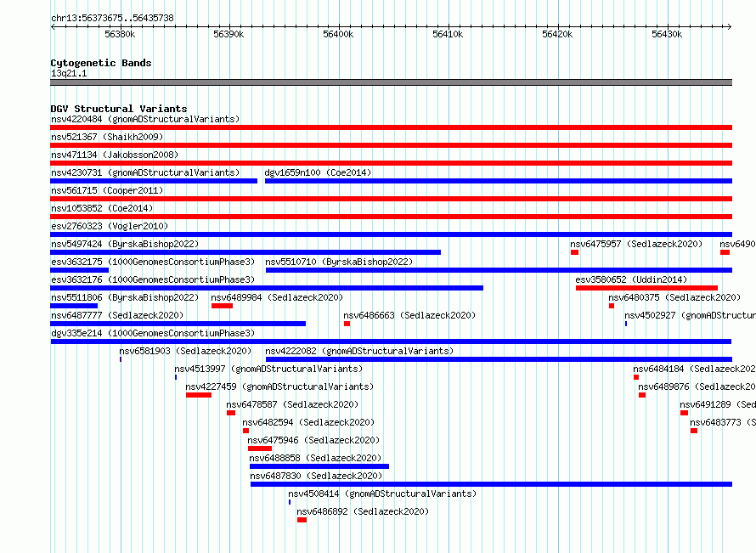Image resolution: width=756 pixels, height=553 pixels.
Task: Select the nsv6489876 Sedlazeck variant label
Action: pyautogui.click(x=697, y=387)
